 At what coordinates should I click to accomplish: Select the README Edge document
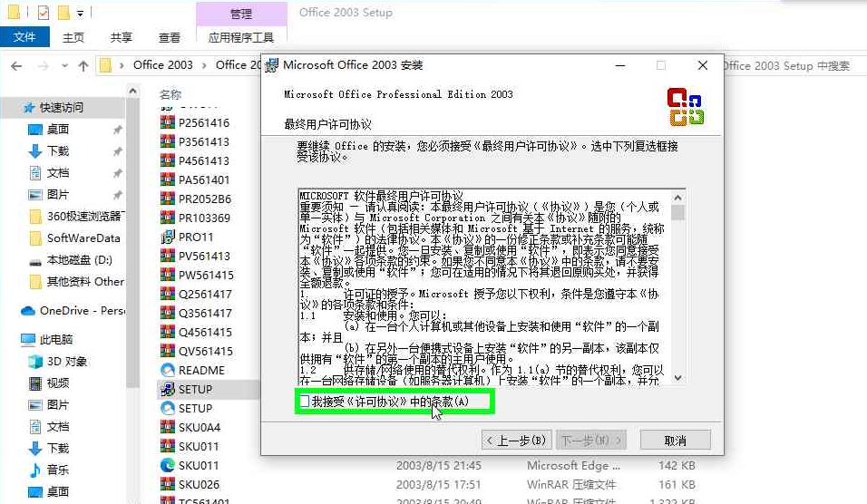pyautogui.click(x=201, y=370)
